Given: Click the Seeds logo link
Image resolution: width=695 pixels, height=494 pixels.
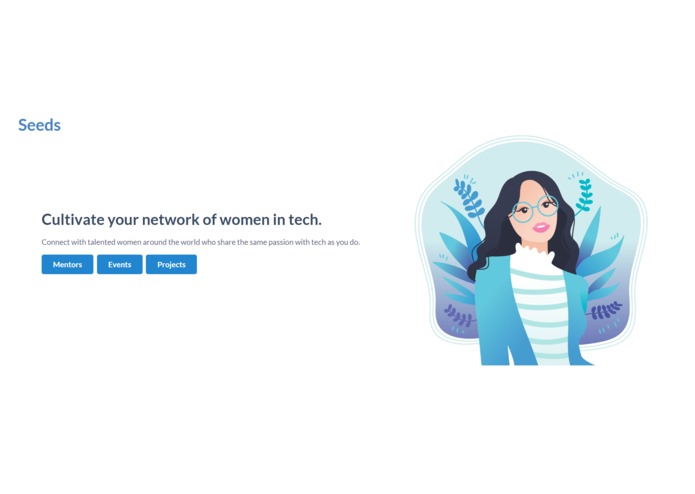Looking at the screenshot, I should tap(39, 125).
